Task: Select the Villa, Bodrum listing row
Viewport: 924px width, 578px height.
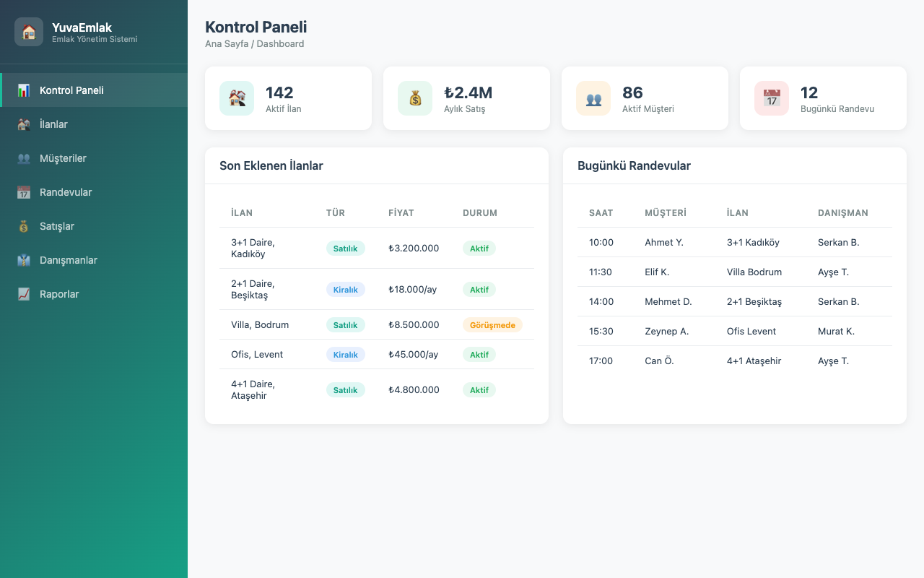Action: coord(377,325)
